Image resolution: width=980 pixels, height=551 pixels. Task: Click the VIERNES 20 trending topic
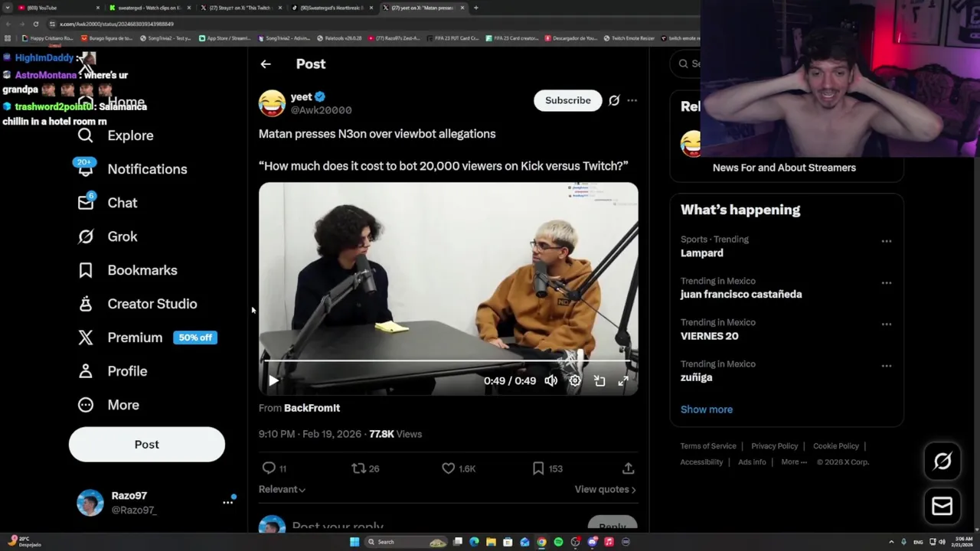point(710,336)
